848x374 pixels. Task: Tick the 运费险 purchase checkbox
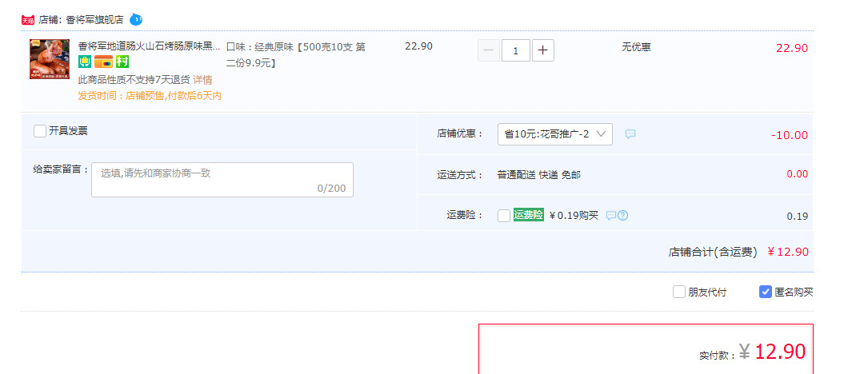pos(504,216)
